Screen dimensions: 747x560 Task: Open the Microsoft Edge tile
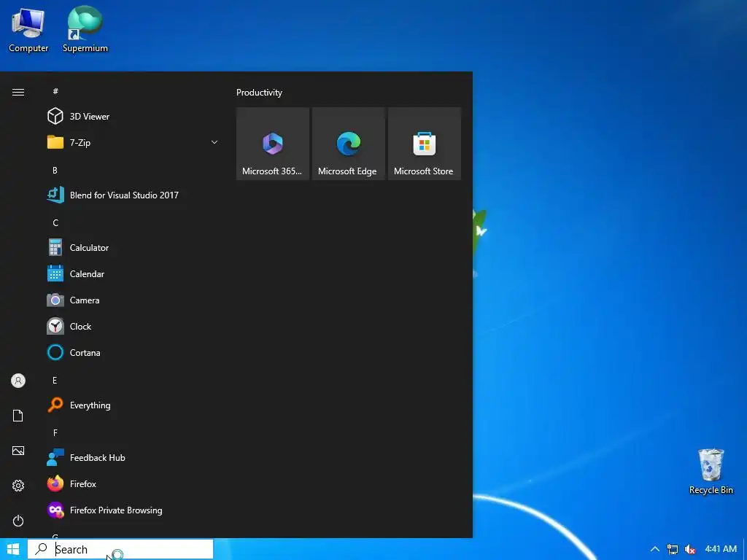348,144
